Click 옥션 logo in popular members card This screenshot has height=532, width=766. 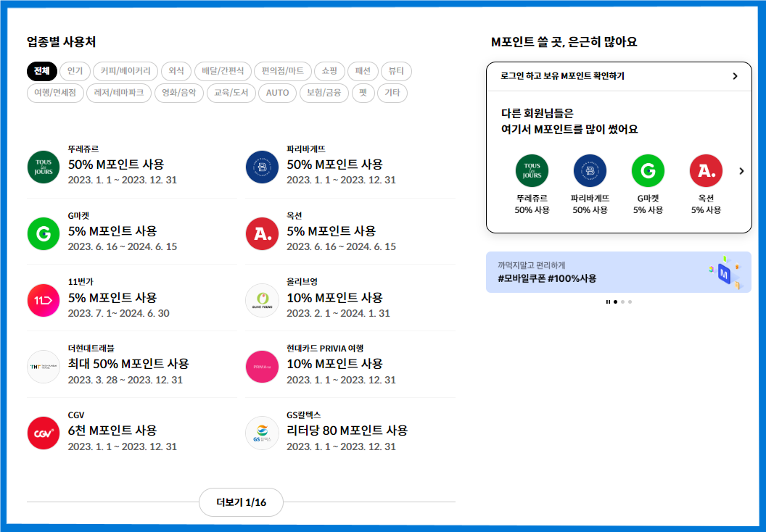(706, 171)
